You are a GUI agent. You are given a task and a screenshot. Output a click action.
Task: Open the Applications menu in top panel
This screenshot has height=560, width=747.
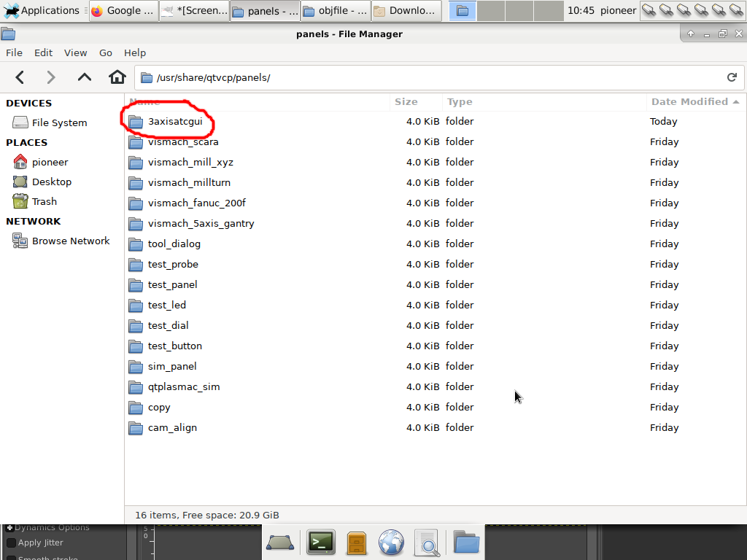tap(42, 10)
